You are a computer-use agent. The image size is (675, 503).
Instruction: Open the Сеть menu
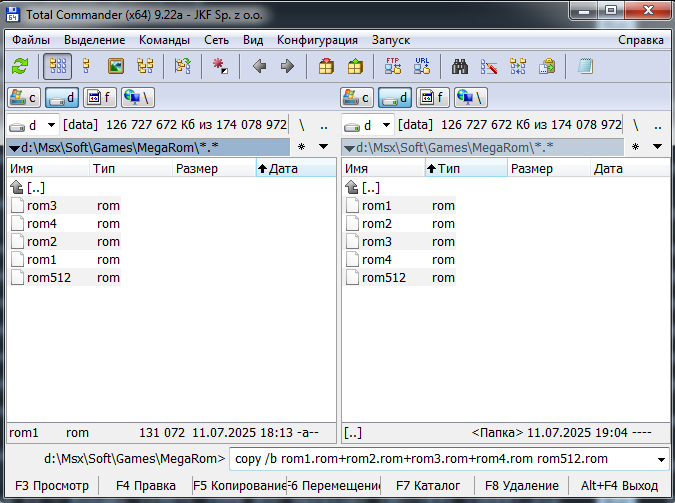(x=216, y=40)
